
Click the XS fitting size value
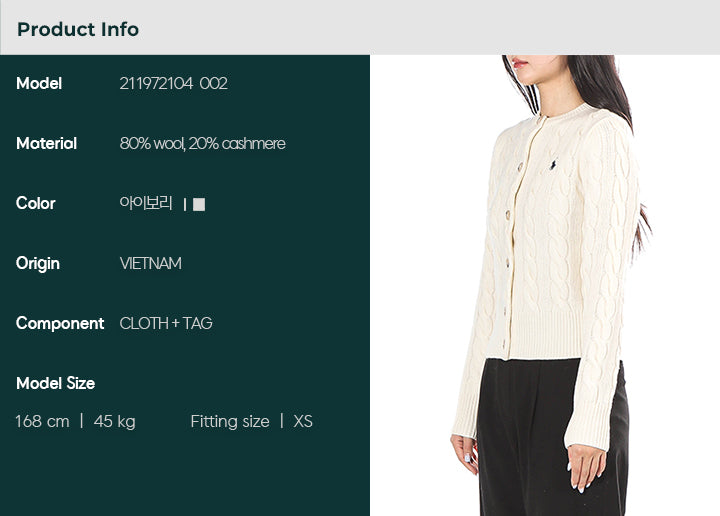[303, 421]
